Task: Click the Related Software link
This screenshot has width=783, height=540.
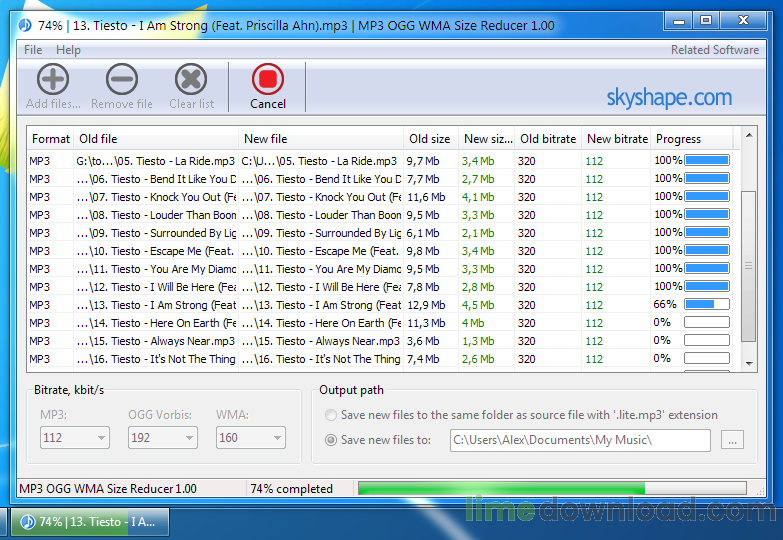Action: point(714,50)
